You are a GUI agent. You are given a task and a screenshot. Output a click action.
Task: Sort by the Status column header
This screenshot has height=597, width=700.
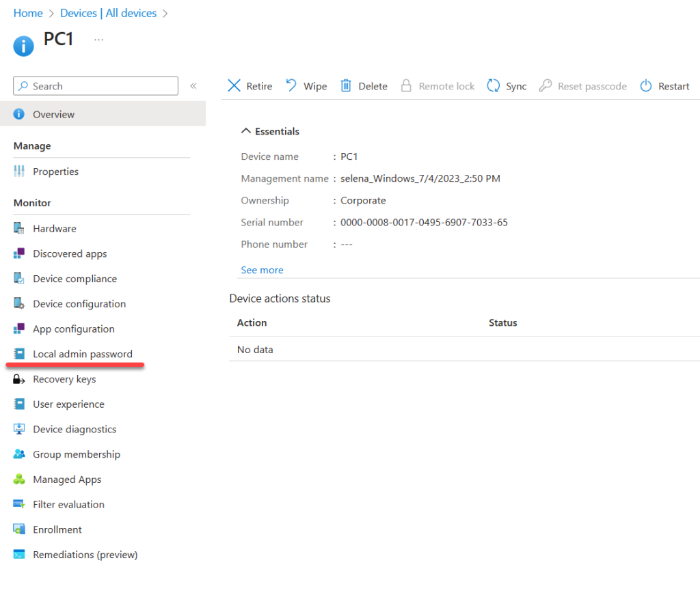(x=502, y=322)
